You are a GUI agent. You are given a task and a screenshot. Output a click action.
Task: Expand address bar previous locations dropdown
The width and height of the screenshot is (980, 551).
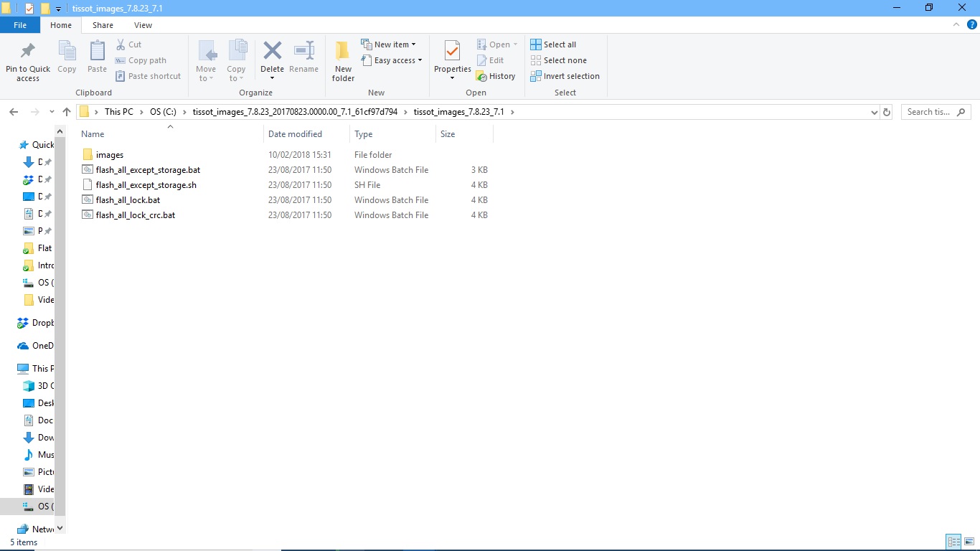pos(874,112)
